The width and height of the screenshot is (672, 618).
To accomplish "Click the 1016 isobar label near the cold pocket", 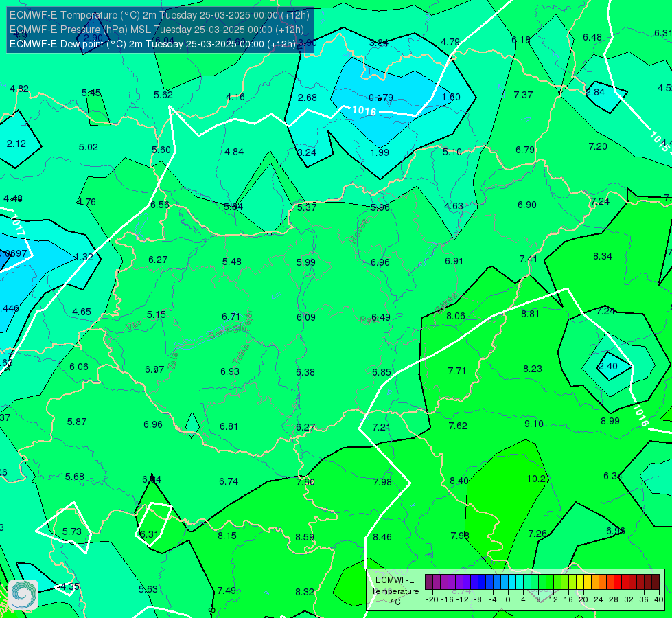I will point(364,111).
